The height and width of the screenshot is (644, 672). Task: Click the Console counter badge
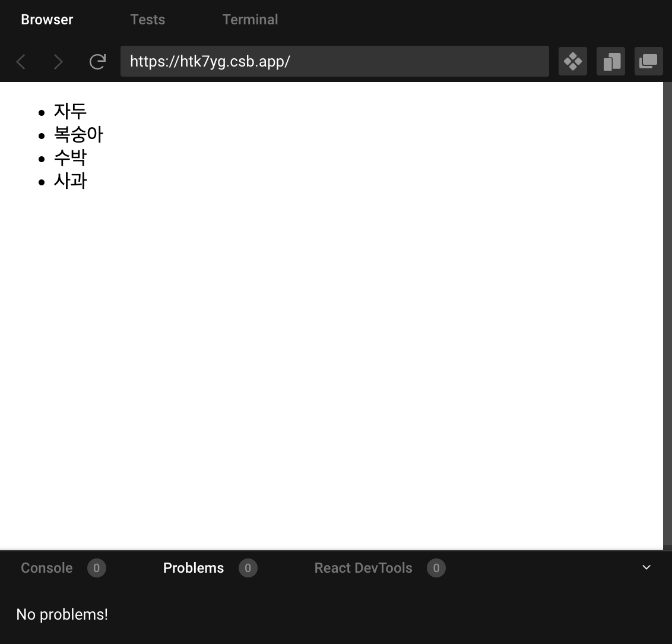96,568
